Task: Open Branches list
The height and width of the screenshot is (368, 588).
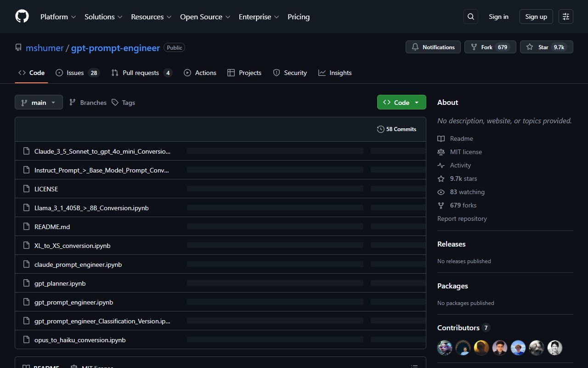Action: pos(88,103)
